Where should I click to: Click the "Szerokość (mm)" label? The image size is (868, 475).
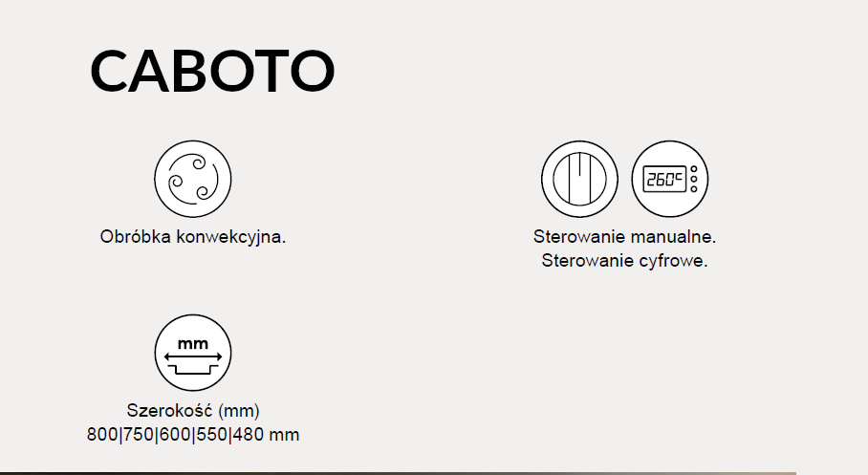point(193,411)
